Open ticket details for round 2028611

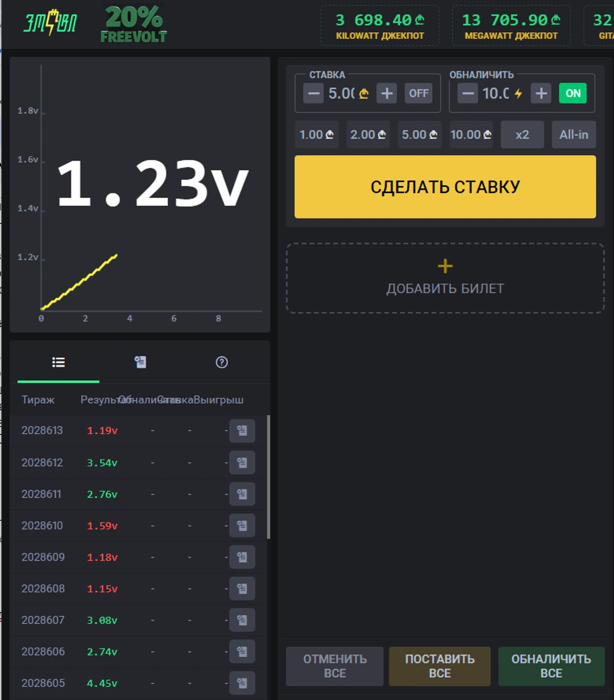coord(242,494)
